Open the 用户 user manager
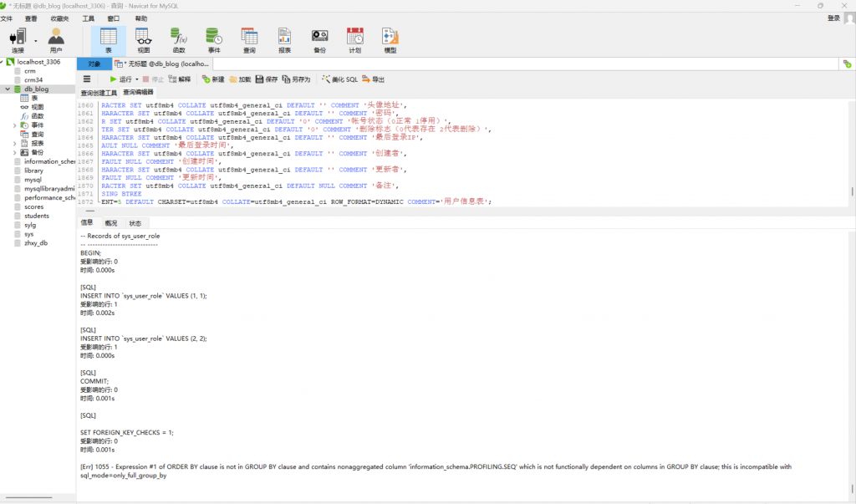 [x=56, y=40]
